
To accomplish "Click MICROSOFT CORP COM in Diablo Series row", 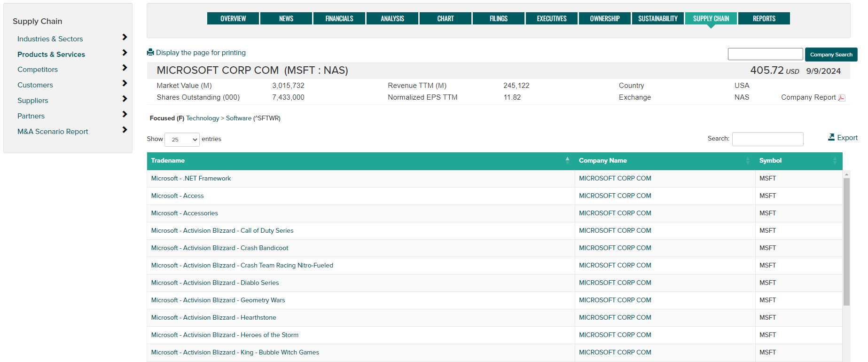I will [615, 283].
